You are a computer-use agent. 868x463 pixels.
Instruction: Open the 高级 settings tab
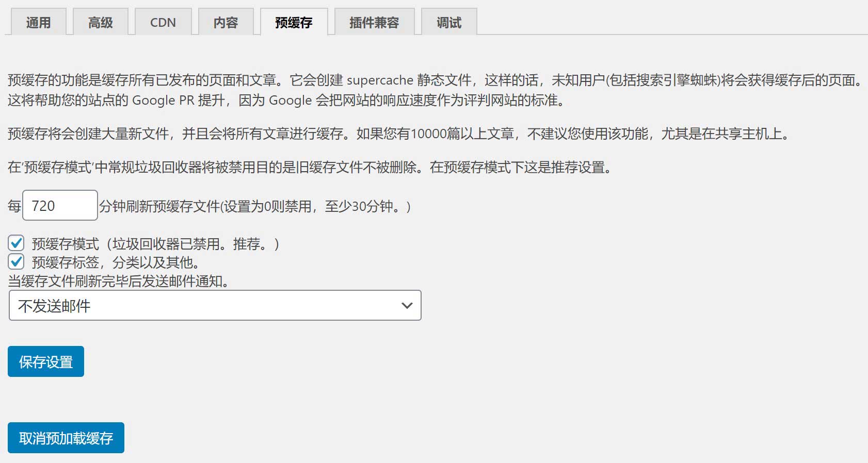tap(100, 23)
